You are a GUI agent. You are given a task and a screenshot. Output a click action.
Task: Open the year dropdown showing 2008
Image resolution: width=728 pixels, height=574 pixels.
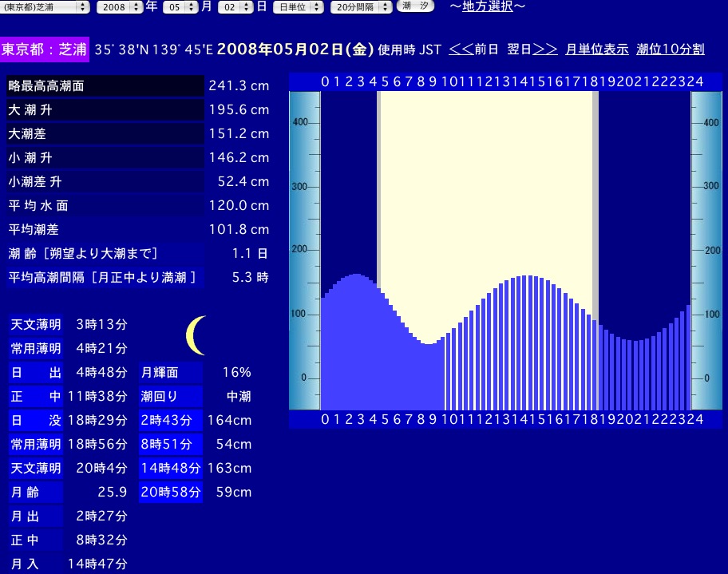coord(119,7)
